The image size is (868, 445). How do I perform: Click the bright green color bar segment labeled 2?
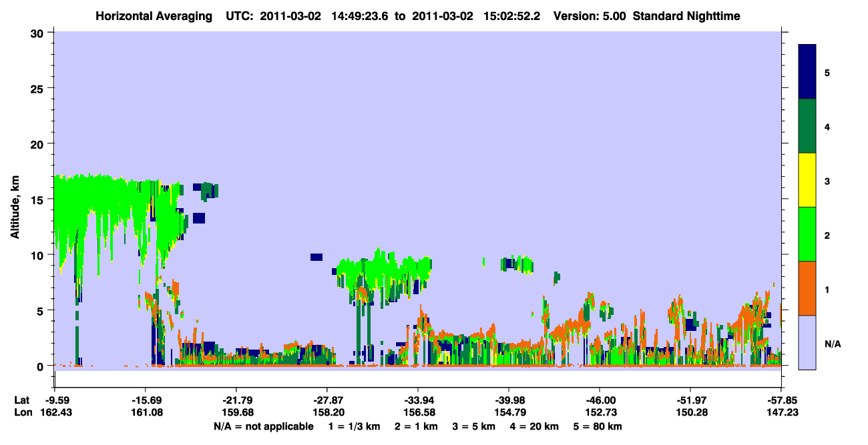(x=807, y=234)
